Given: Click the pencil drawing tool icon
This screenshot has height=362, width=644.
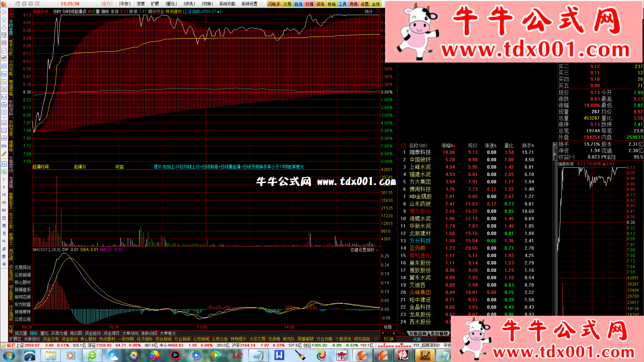Looking at the screenshot, I should (x=4, y=154).
